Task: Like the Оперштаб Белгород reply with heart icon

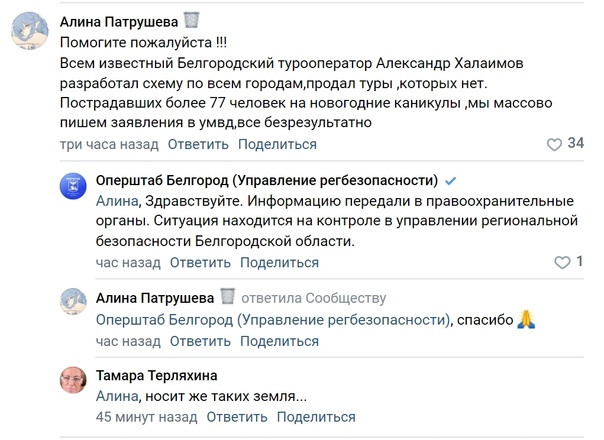Action: click(x=562, y=262)
